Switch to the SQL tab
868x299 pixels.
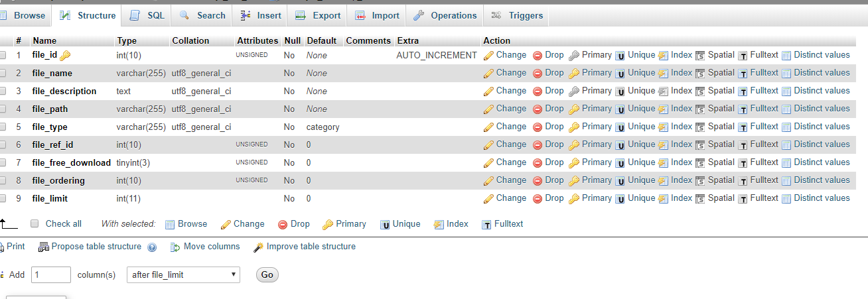[147, 15]
